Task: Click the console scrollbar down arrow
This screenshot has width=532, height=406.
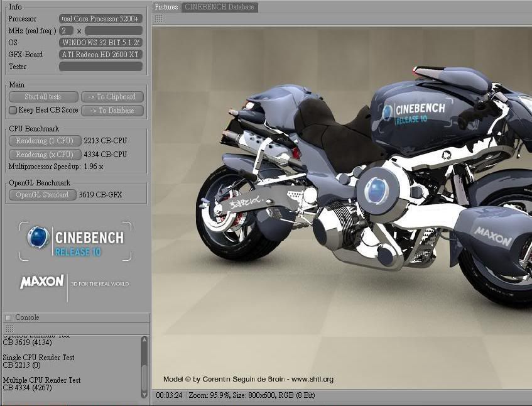Action: [144, 395]
